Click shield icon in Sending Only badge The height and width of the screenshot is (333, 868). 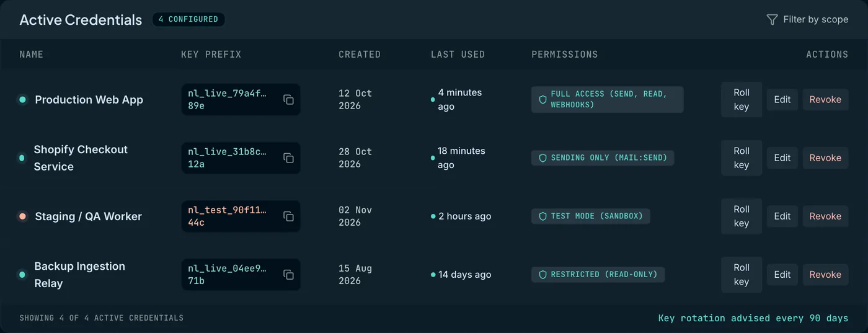tap(542, 158)
